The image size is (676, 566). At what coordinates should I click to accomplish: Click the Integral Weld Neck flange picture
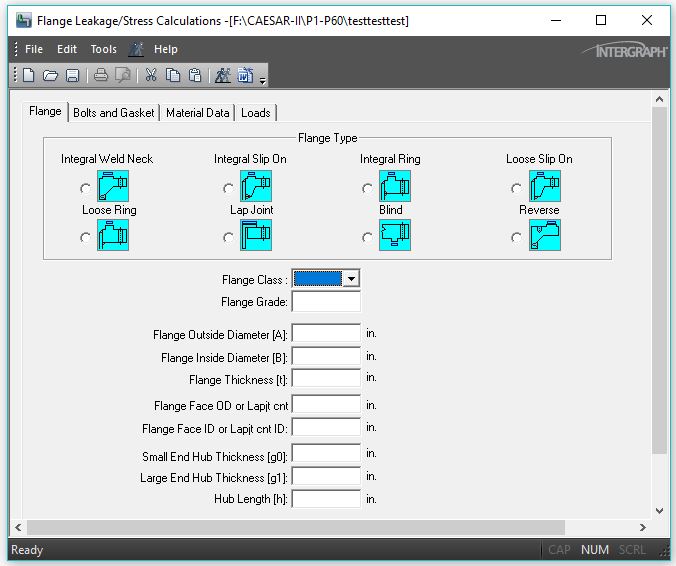click(x=113, y=186)
